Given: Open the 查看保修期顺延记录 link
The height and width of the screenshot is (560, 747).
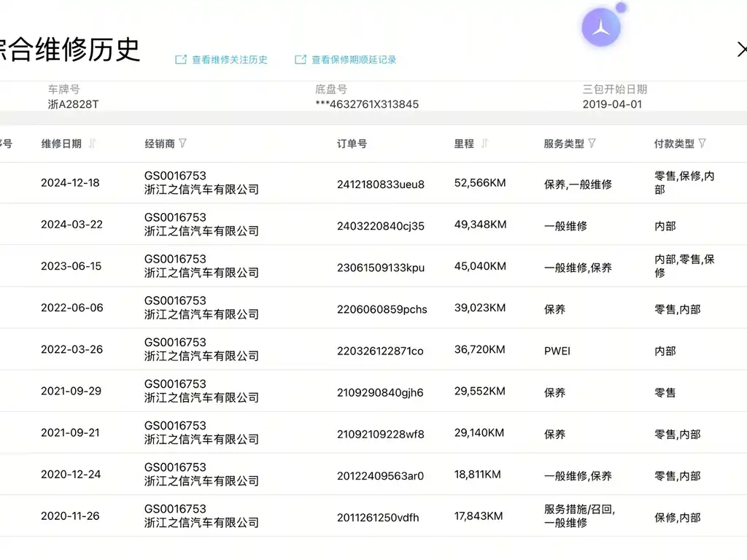Looking at the screenshot, I should 354,60.
